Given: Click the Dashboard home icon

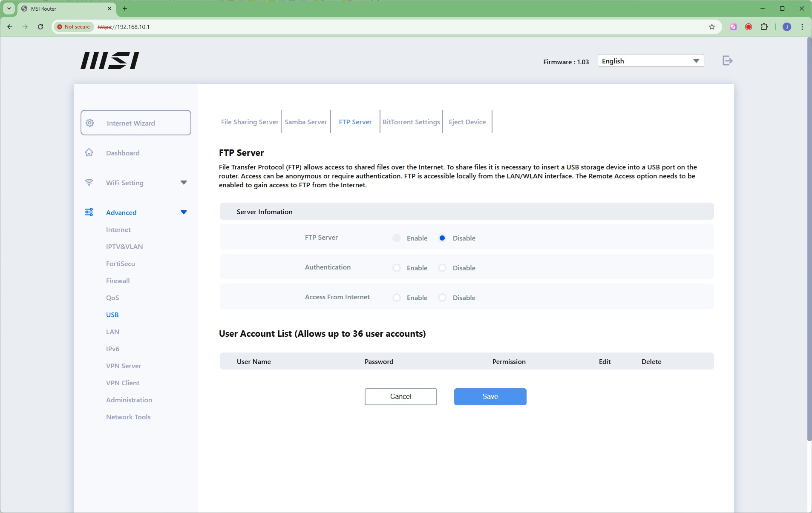Looking at the screenshot, I should pyautogui.click(x=89, y=152).
